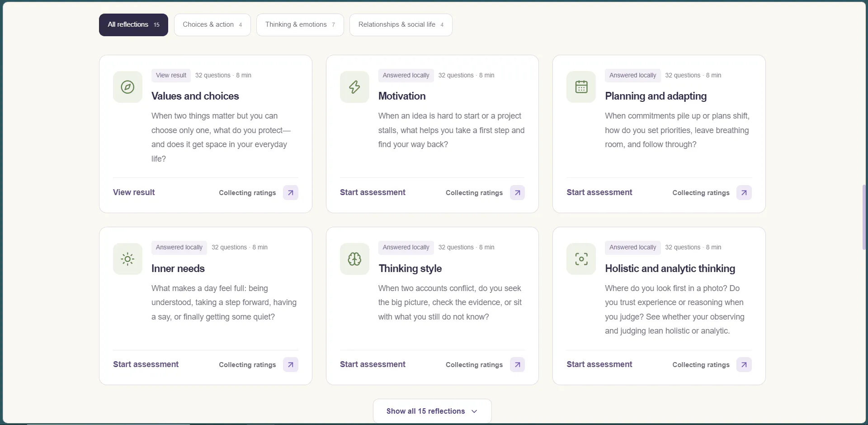Click the Thinking style title
This screenshot has width=868, height=425.
point(410,268)
